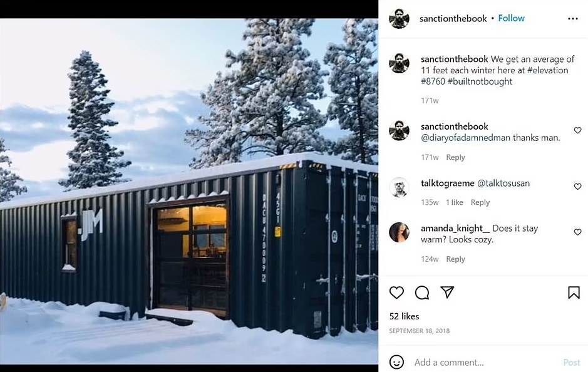Reply to amanda_knight__'s comment
Image resolution: width=588 pixels, height=372 pixels.
[x=455, y=259]
